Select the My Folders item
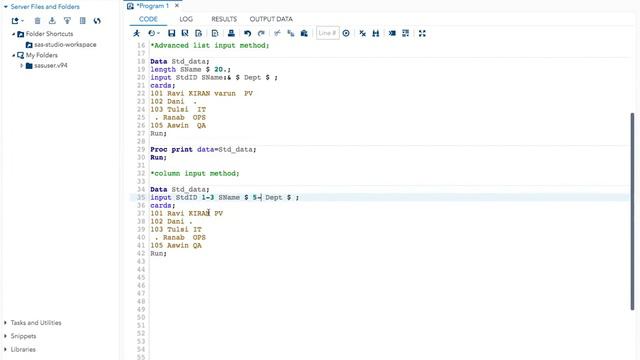Screen dimensions: 640x360 click(x=42, y=55)
